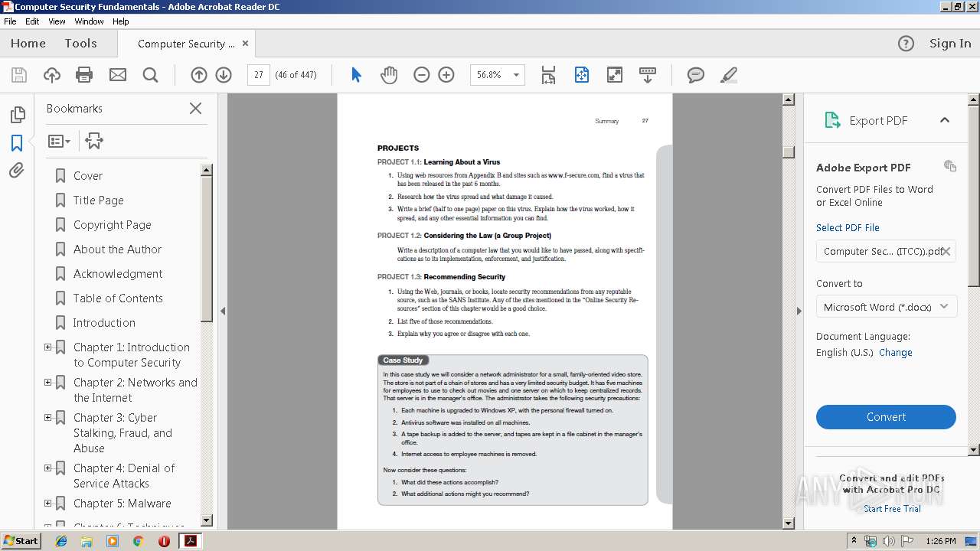Clear the selected PDF file X
Viewport: 980px width, 551px height.
pyautogui.click(x=946, y=251)
